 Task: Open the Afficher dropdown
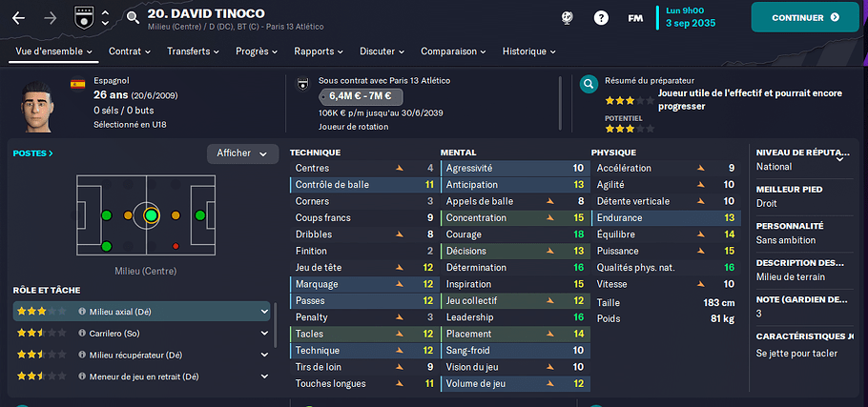tap(242, 153)
